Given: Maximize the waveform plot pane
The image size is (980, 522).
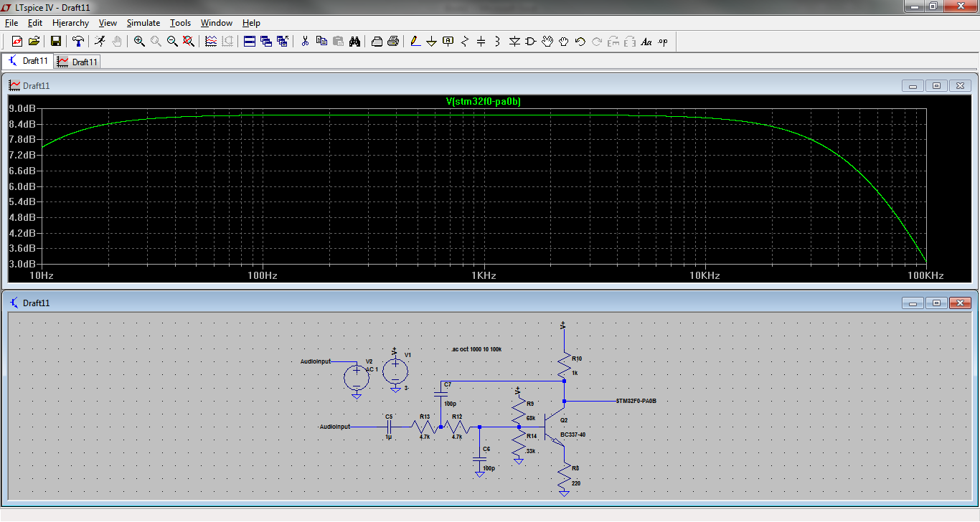Looking at the screenshot, I should click(x=936, y=86).
